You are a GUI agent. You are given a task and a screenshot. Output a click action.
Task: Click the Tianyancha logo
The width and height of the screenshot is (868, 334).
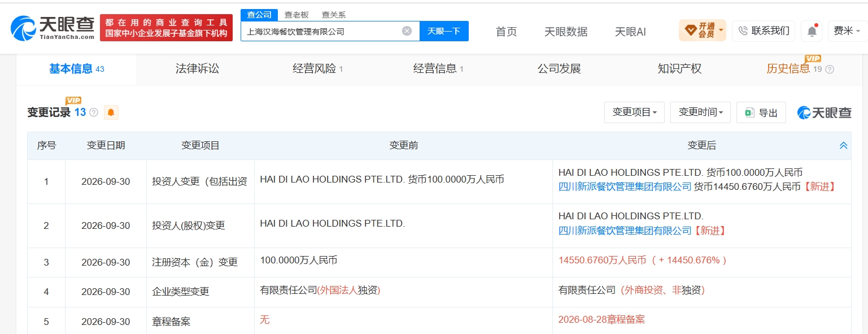point(53,28)
